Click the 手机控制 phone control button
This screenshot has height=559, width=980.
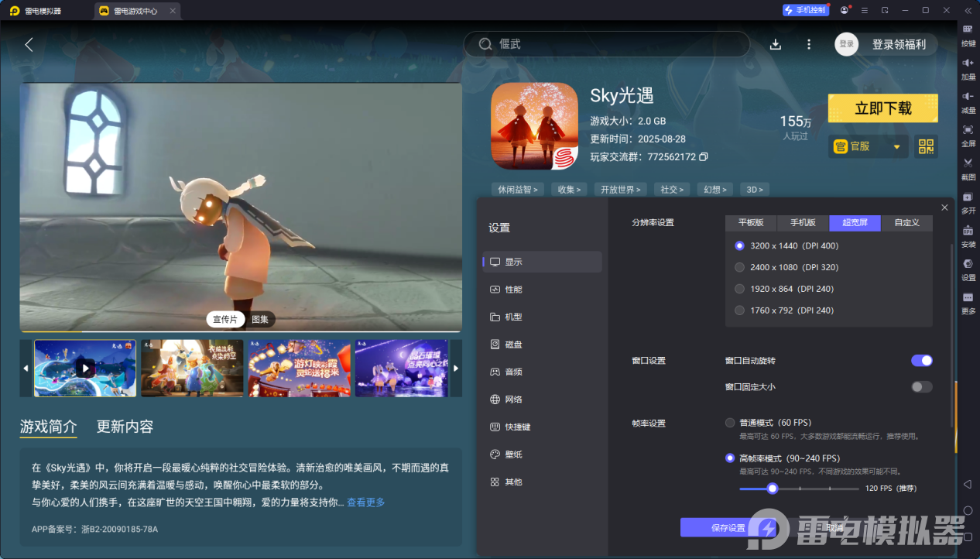805,10
